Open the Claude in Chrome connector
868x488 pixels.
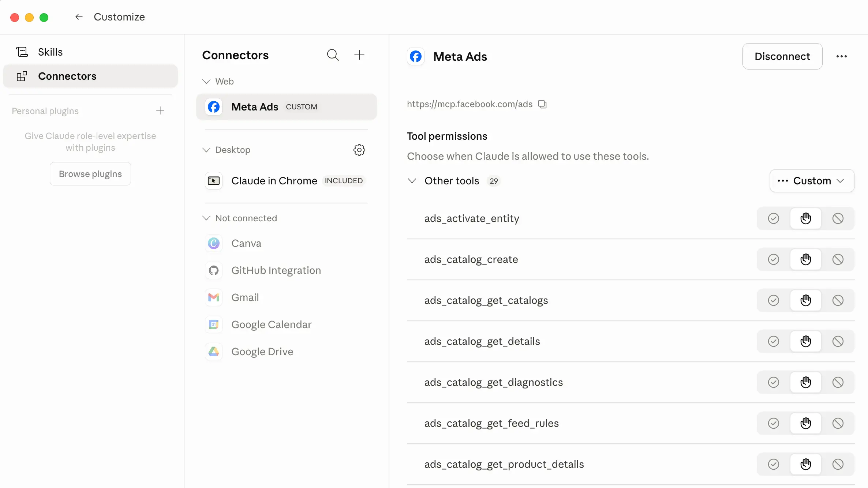(287, 181)
